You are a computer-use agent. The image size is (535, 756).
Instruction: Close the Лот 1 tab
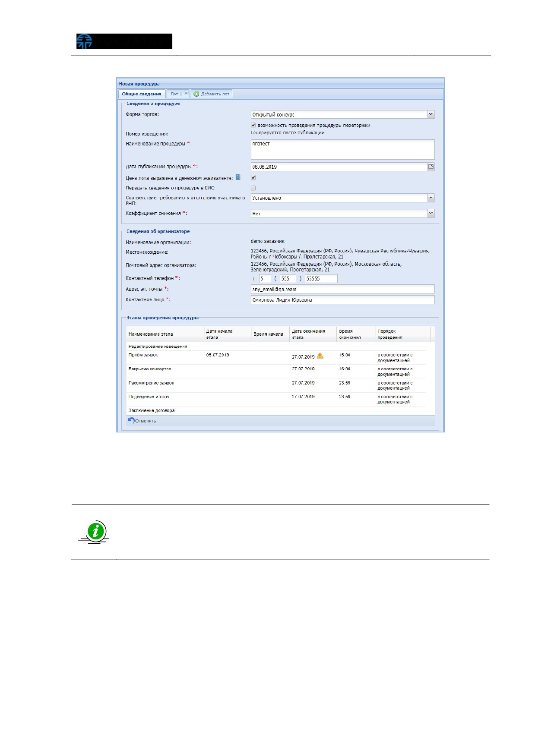pos(186,93)
